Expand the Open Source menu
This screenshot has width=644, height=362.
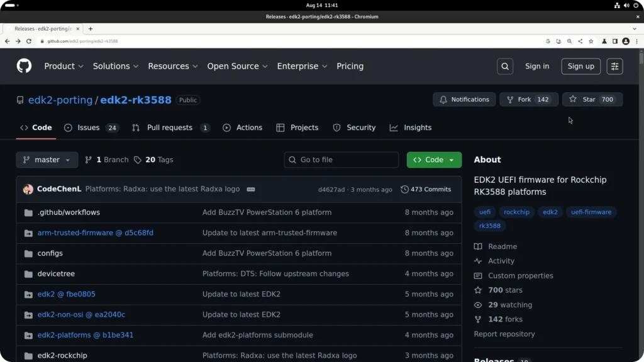point(237,66)
